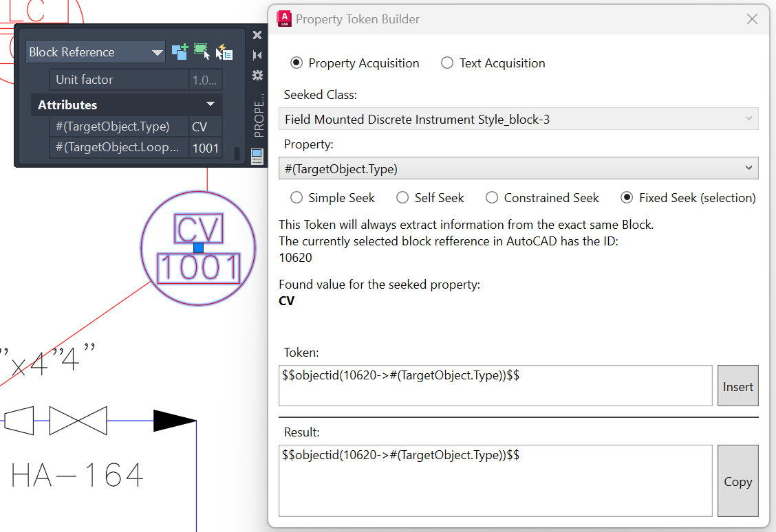
Task: Click the Insert button
Action: pyautogui.click(x=738, y=386)
